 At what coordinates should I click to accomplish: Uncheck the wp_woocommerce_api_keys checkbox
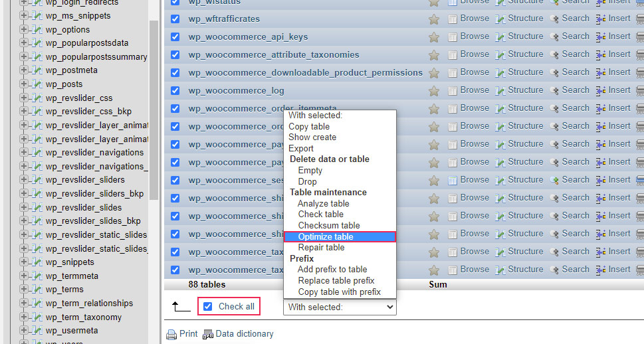click(175, 37)
